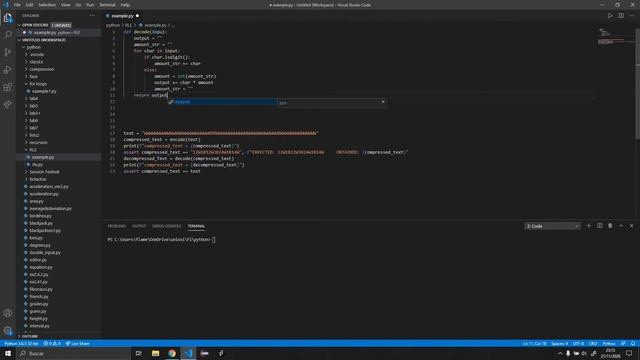Open the Extensions view
640x360 pixels.
(x=8, y=87)
